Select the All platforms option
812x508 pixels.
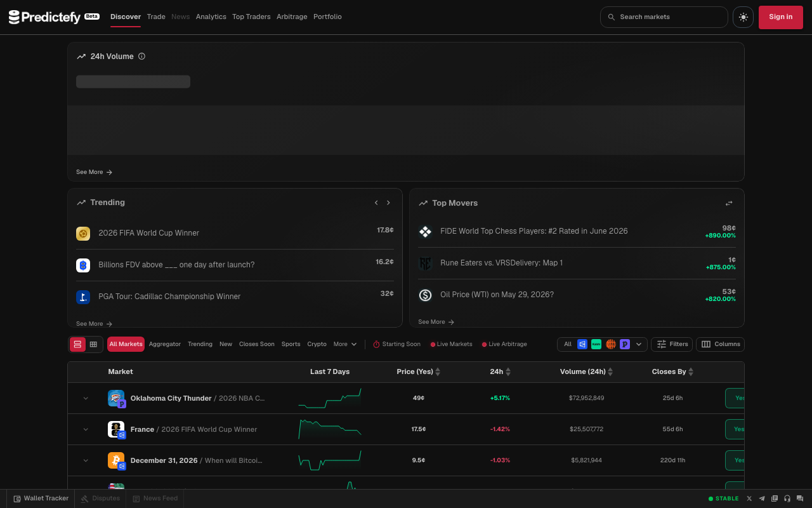pos(568,344)
